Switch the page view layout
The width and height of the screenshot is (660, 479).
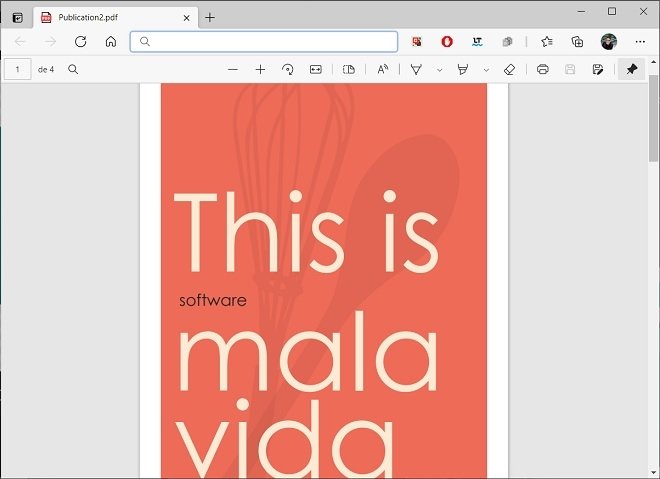(x=349, y=69)
